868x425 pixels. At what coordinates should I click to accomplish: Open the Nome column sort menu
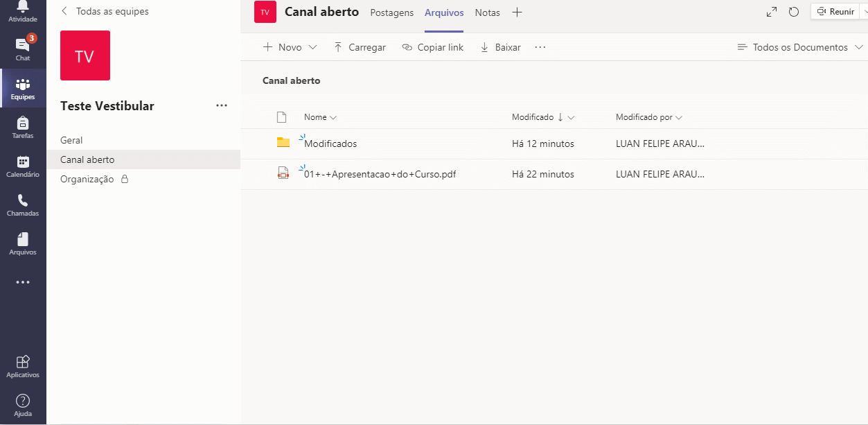click(x=320, y=117)
